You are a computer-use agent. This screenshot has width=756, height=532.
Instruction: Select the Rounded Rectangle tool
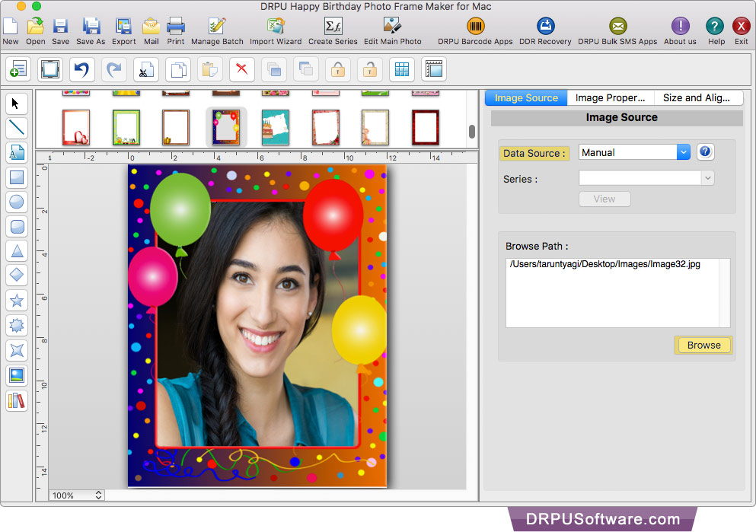point(17,227)
